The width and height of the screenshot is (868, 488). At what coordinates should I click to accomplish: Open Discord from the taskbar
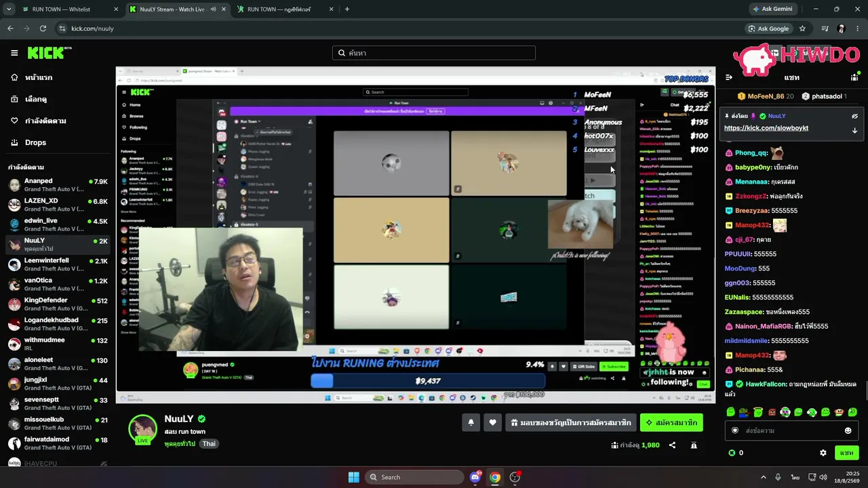point(475,477)
